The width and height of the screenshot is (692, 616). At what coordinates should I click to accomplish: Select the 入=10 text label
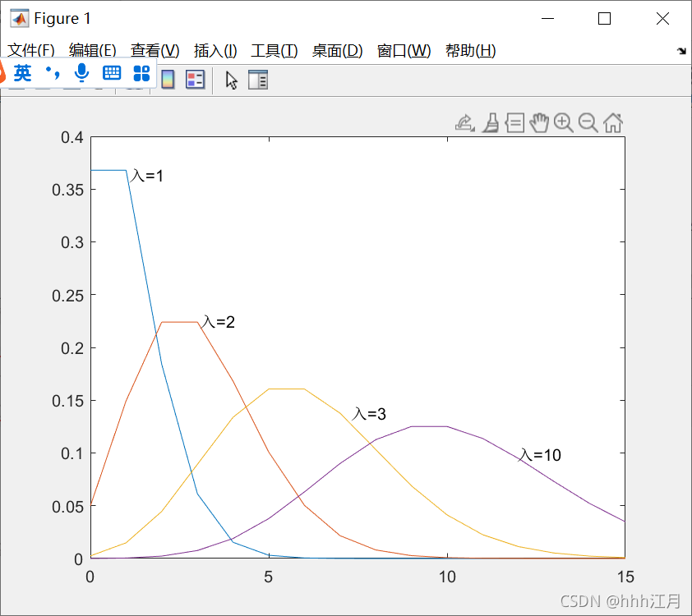tap(541, 455)
